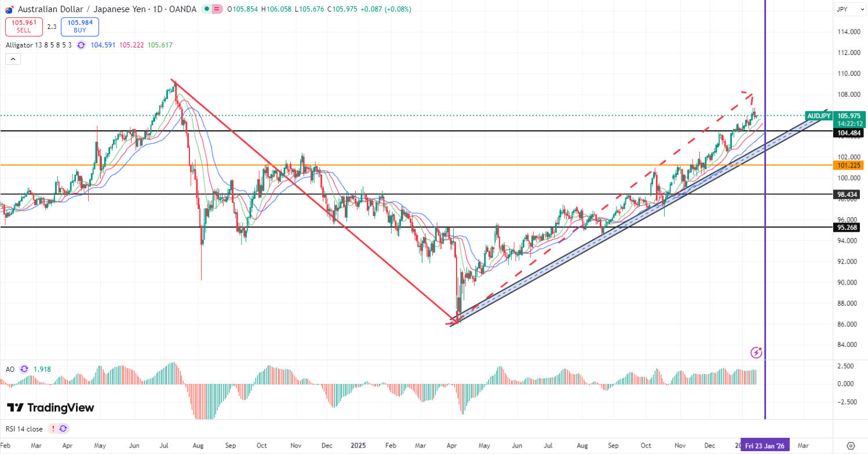The image size is (868, 454).
Task: Click the RSI indicator refresh icon
Action: pos(63,429)
